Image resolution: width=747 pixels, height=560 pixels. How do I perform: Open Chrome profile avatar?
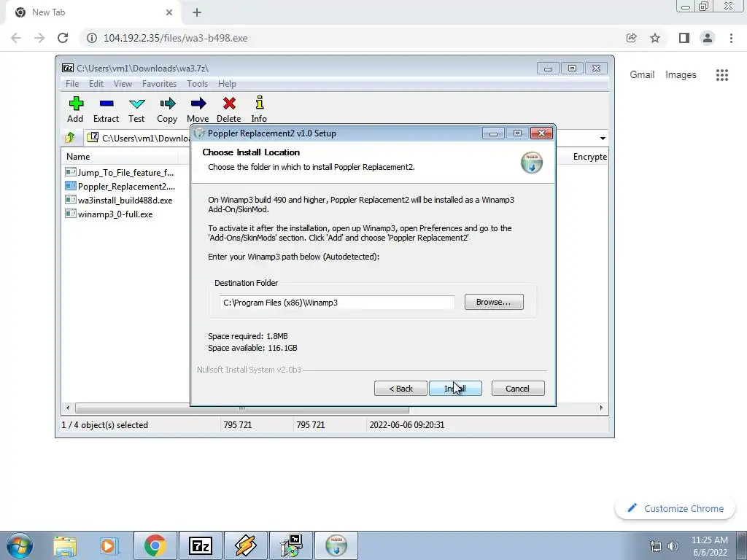708,38
